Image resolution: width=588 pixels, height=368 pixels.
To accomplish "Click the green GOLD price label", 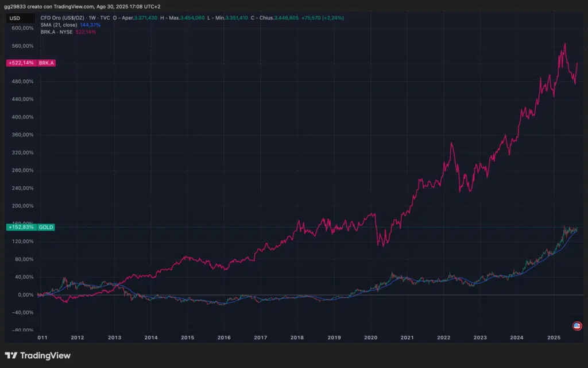I will coord(47,228).
